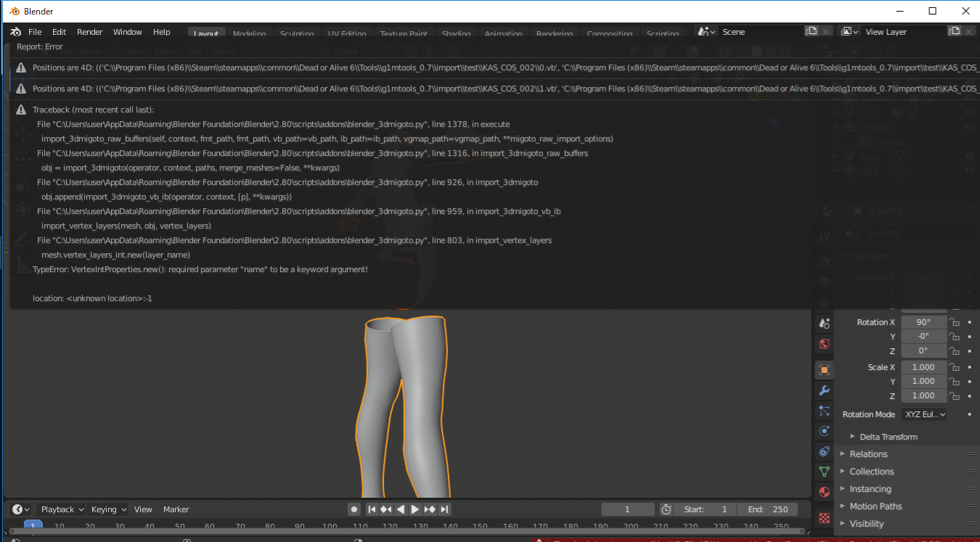Toggle lock for Rotation X
Image resolution: width=980 pixels, height=542 pixels.
click(x=955, y=323)
